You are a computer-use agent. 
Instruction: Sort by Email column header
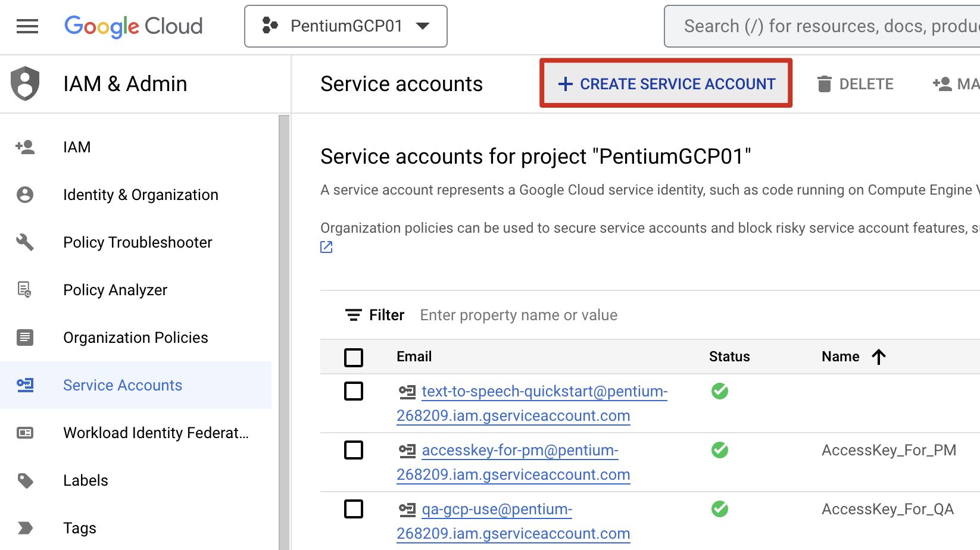(414, 357)
